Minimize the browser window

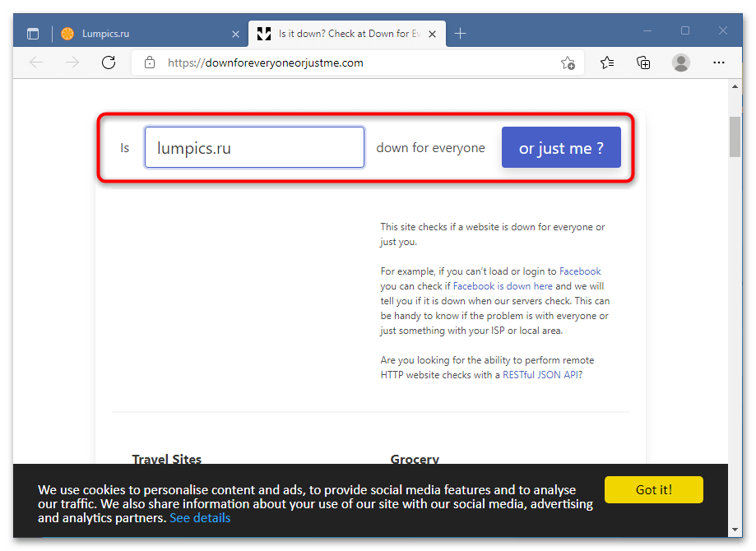point(647,31)
